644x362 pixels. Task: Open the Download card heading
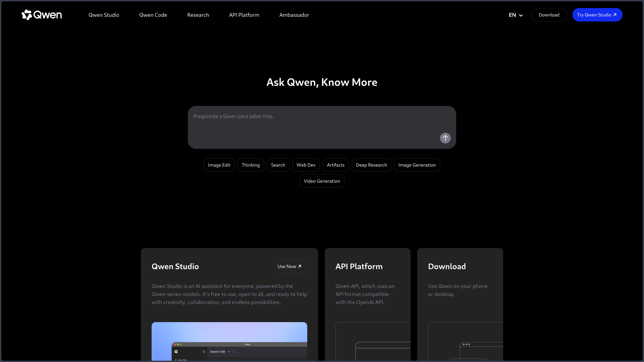click(447, 266)
